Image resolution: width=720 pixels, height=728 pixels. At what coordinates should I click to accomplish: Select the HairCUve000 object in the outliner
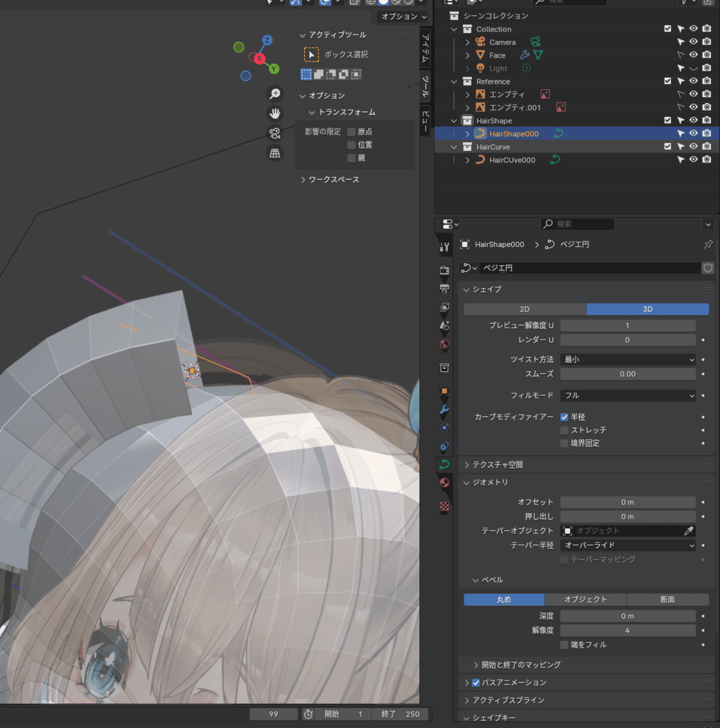pos(512,160)
